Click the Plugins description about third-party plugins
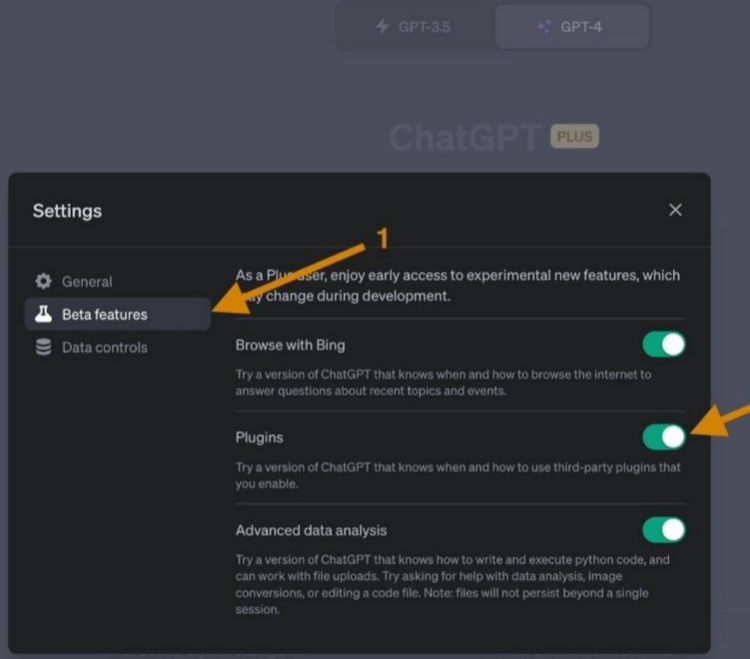This screenshot has height=659, width=750. (x=458, y=475)
